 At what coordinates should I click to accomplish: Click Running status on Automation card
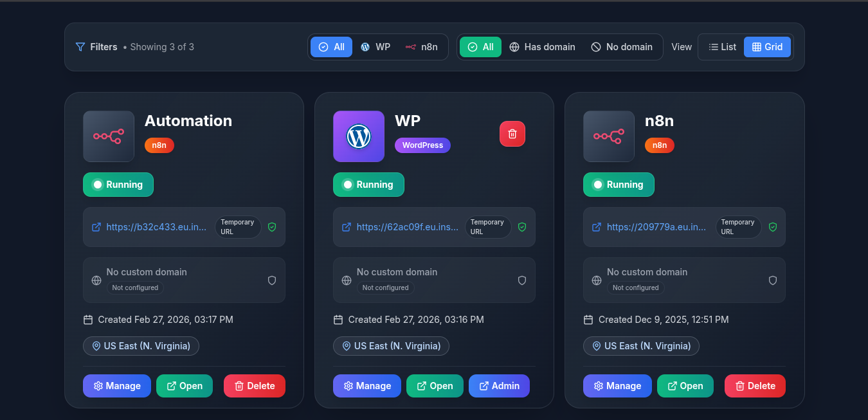coord(118,185)
